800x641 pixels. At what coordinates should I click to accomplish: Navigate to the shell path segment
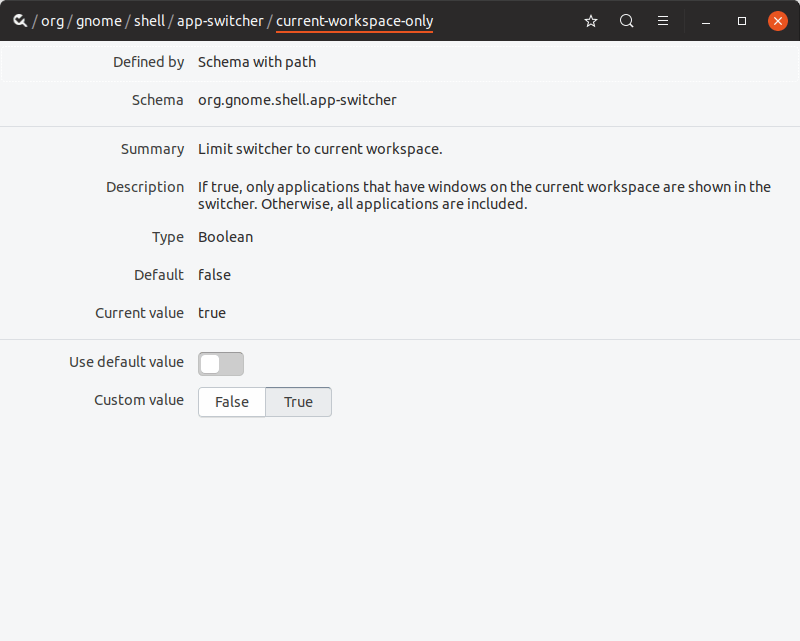(x=149, y=21)
